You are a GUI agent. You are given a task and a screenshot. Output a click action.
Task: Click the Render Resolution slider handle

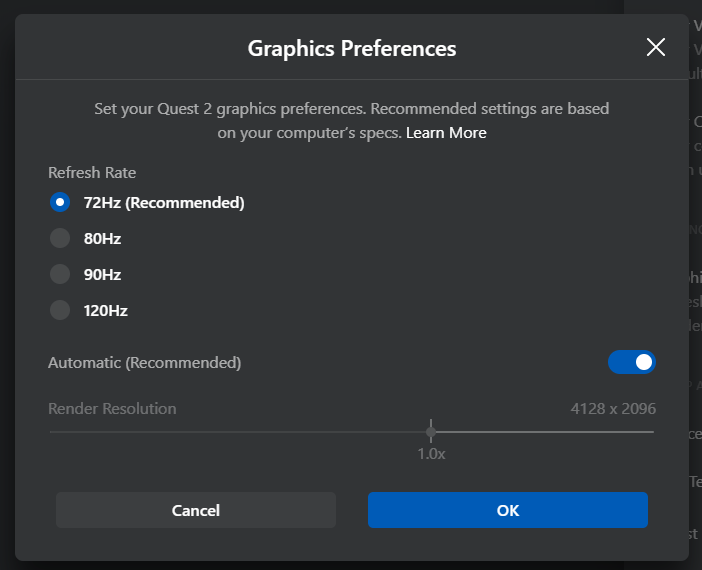[x=431, y=432]
